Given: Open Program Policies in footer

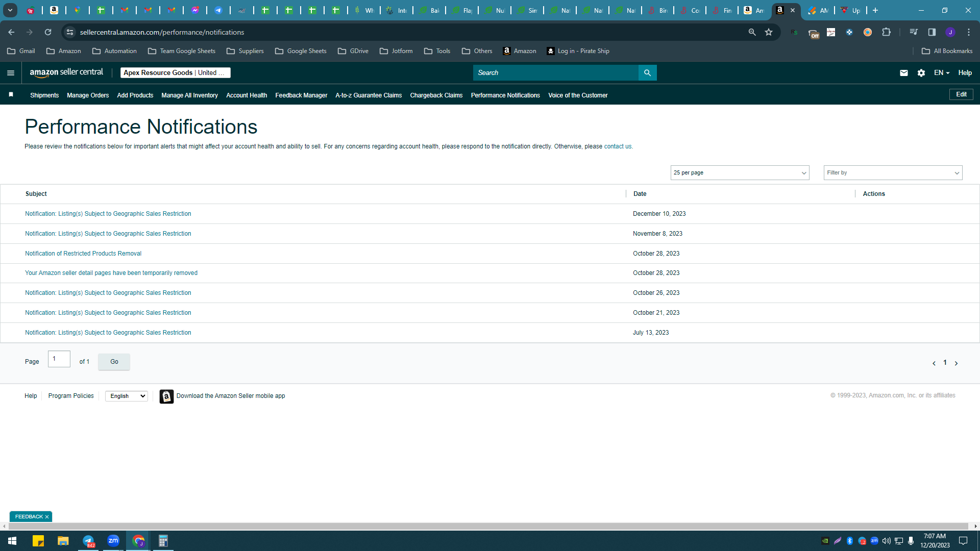Looking at the screenshot, I should pyautogui.click(x=71, y=396).
